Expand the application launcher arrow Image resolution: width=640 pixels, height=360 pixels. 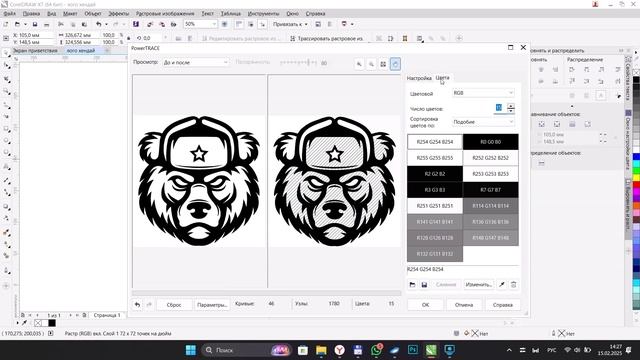click(x=352, y=24)
